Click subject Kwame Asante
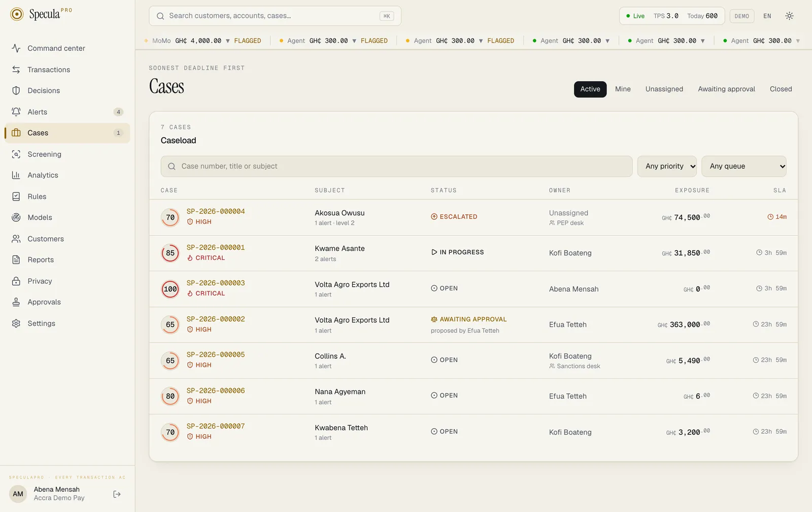812x512 pixels. [x=340, y=249]
